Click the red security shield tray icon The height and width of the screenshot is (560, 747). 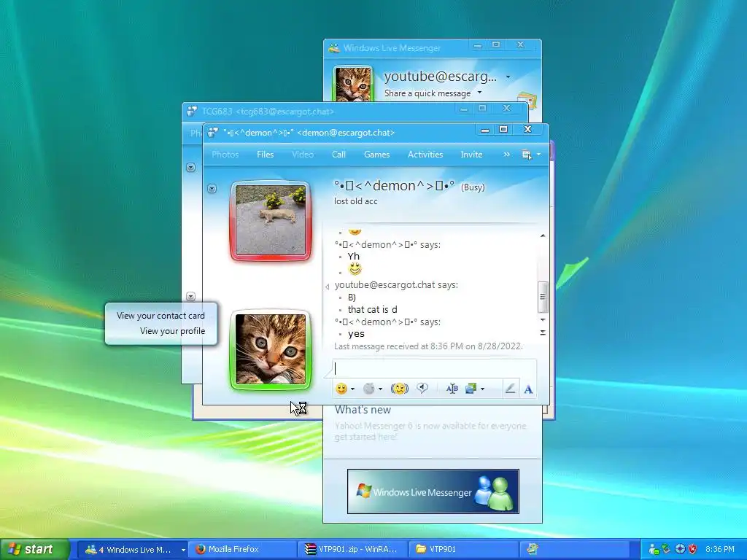click(x=693, y=549)
